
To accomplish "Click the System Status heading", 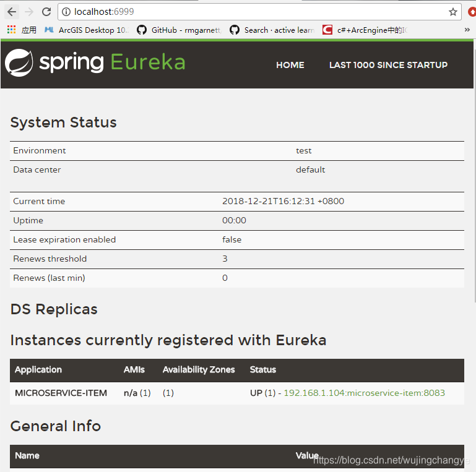I will tap(64, 122).
